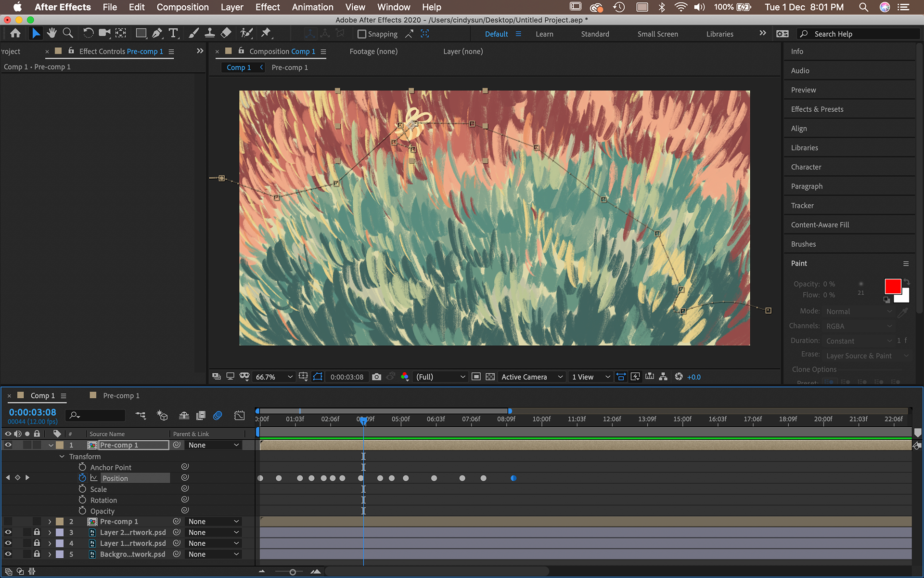Screen dimensions: 924x578
Task: Toggle the Opacity stopwatch
Action: tap(82, 511)
